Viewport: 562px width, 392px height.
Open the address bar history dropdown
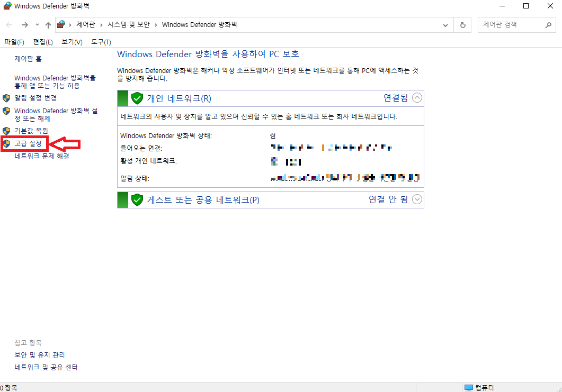click(x=445, y=25)
